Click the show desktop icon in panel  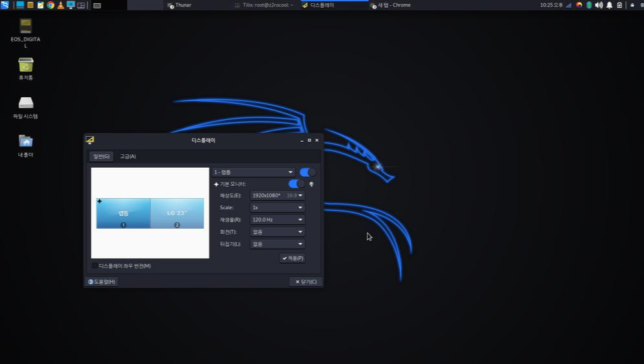tap(19, 5)
